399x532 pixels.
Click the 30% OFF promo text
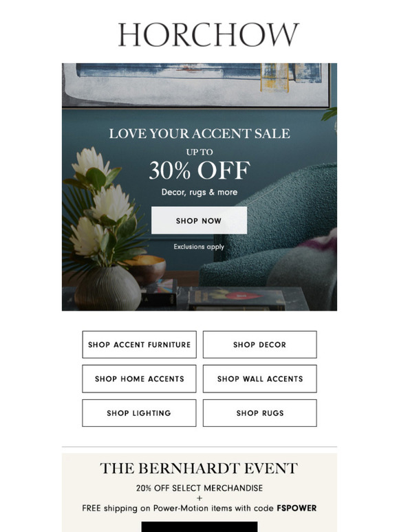click(x=199, y=170)
